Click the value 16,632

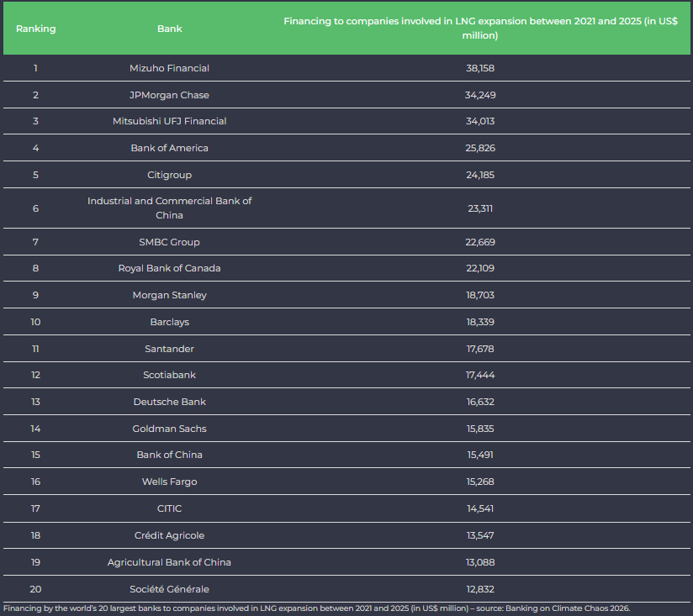point(480,402)
